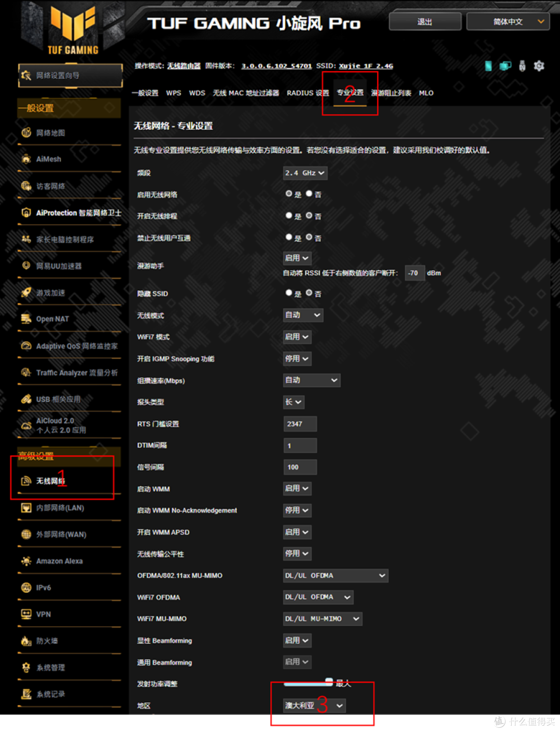Open the IGMP Snooping dropdown

(297, 358)
